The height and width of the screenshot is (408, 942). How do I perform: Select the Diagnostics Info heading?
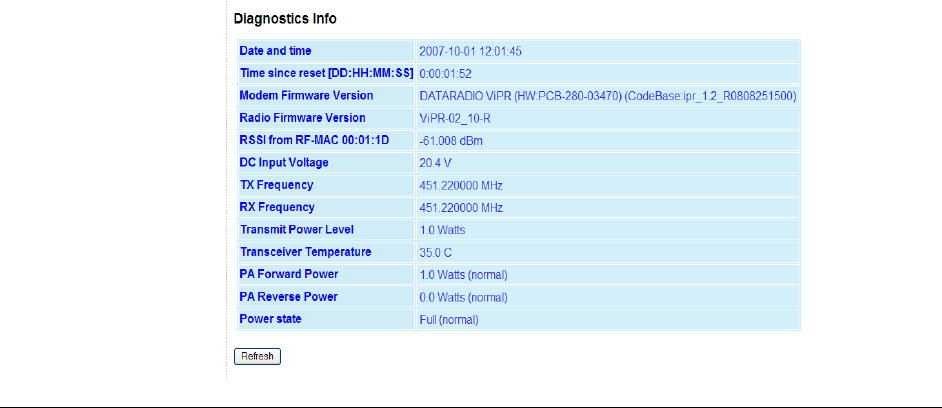point(285,19)
